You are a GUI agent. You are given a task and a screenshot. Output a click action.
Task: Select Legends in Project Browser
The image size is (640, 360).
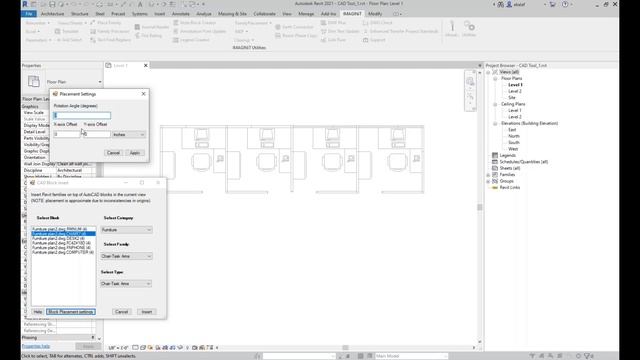507,156
